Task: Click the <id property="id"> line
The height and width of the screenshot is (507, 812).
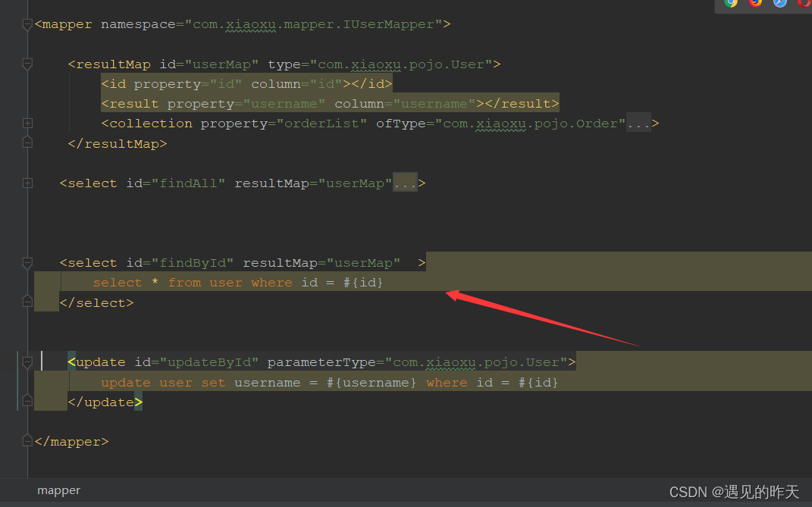Action: 246,84
